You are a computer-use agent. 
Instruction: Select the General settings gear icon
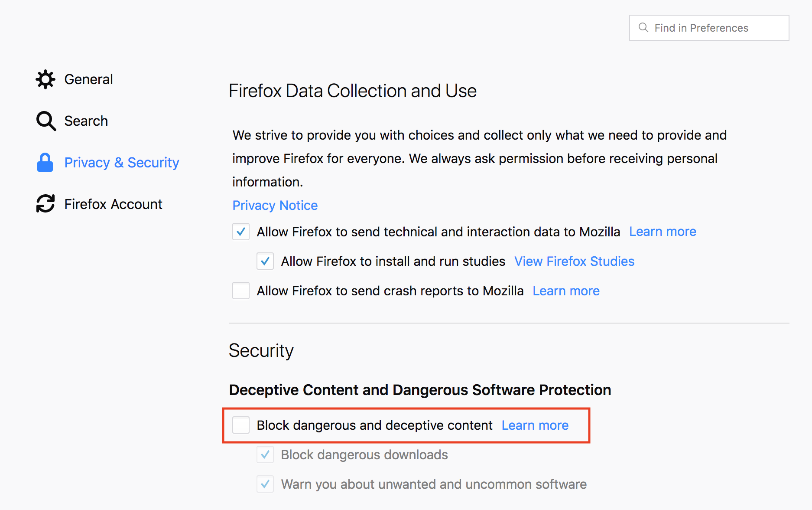[45, 79]
